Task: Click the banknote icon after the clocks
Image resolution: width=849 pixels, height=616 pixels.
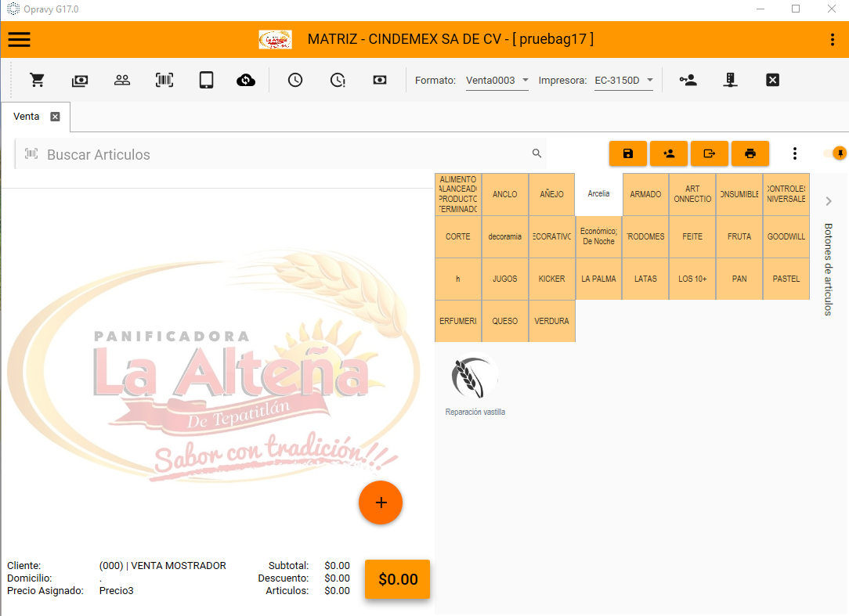Action: pos(380,80)
